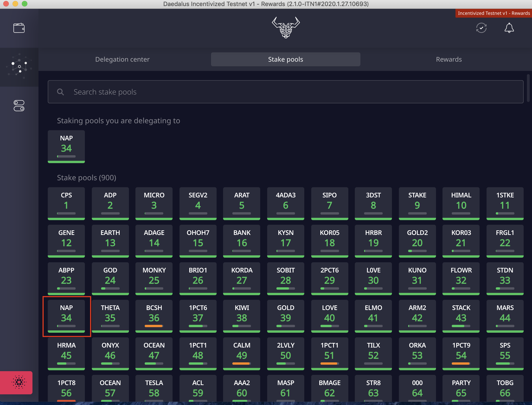The image size is (532, 405).
Task: Open the delegated NAP 34 pool tile
Action: [x=66, y=146]
